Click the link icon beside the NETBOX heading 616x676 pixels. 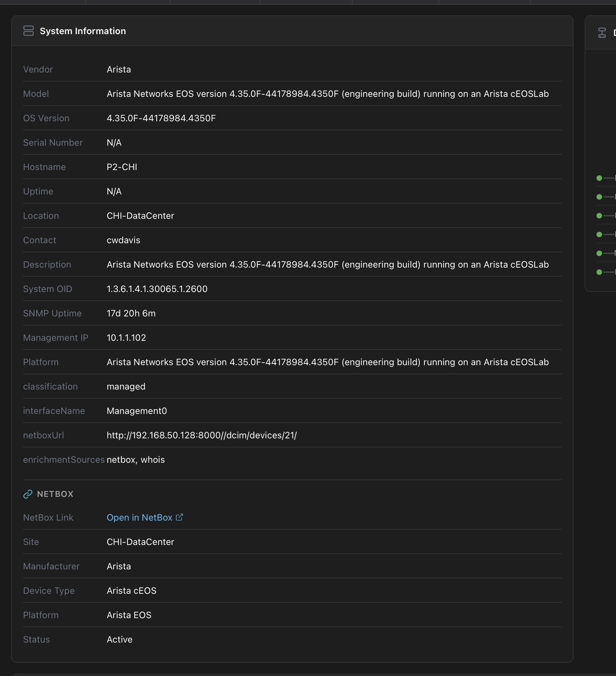click(28, 494)
